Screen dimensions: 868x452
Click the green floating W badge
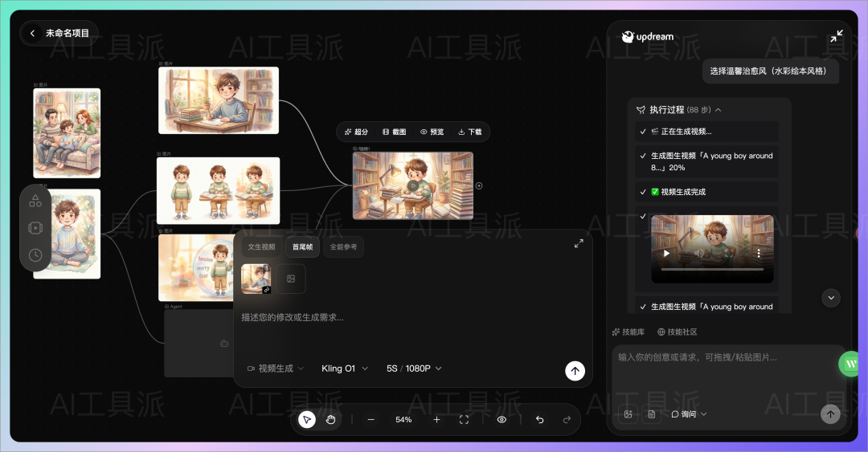(851, 364)
